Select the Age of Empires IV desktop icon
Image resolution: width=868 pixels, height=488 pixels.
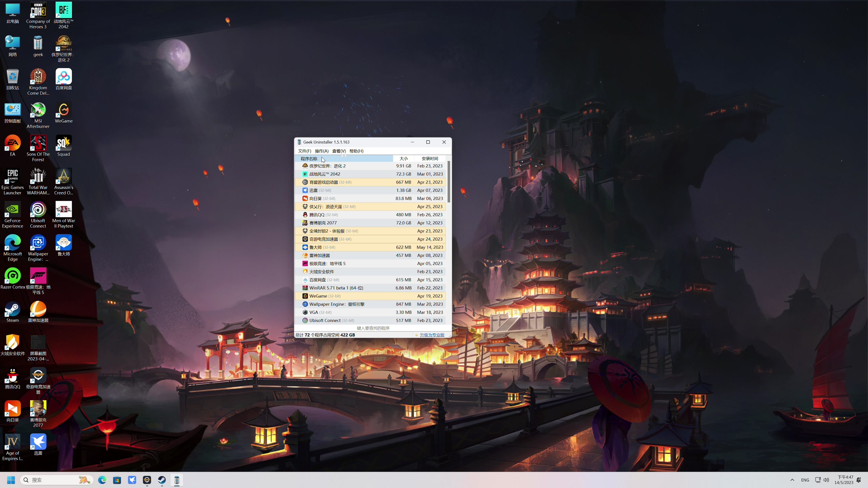point(13,447)
